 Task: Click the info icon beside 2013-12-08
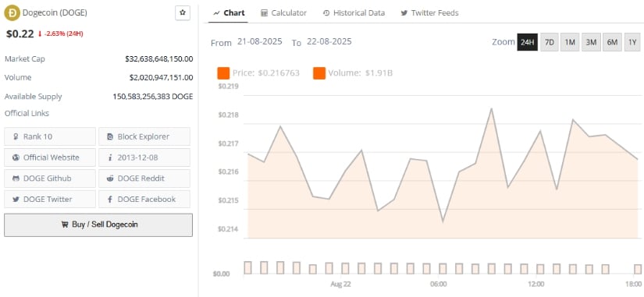[x=109, y=157]
